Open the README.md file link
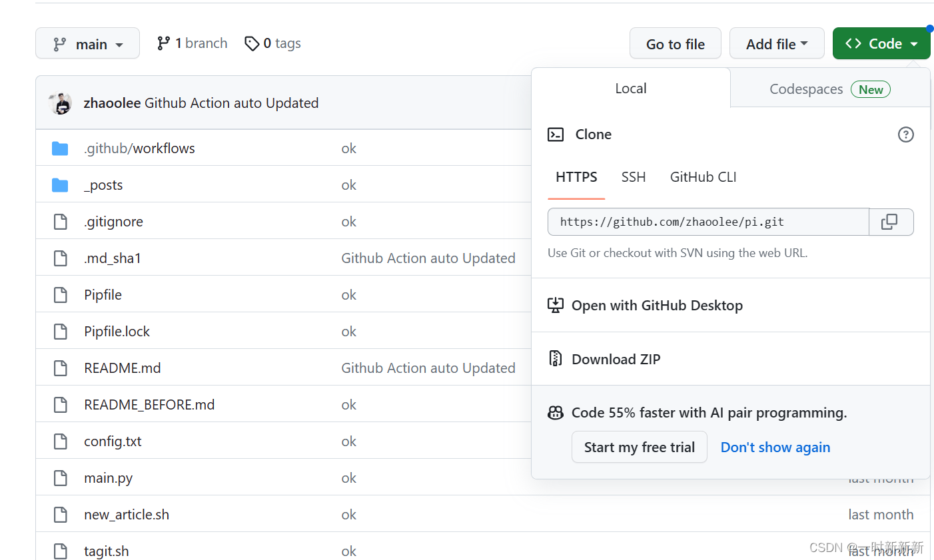Screen dimensions: 934x560 (123, 368)
